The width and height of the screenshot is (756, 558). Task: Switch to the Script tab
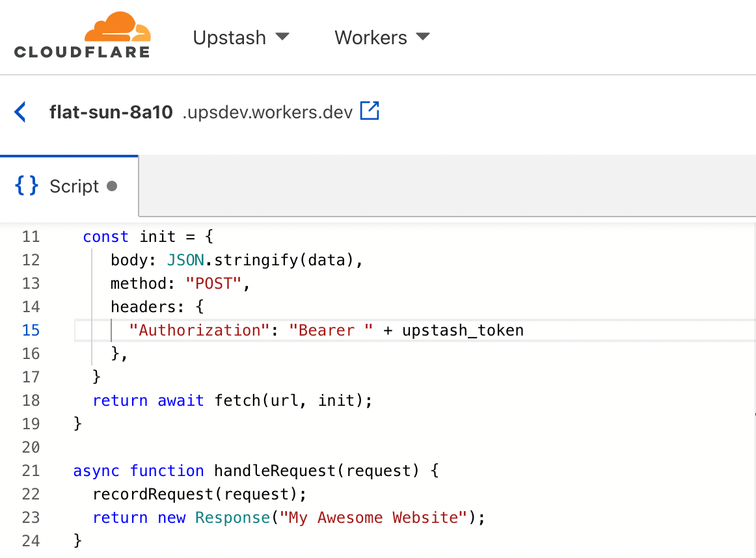click(x=74, y=186)
